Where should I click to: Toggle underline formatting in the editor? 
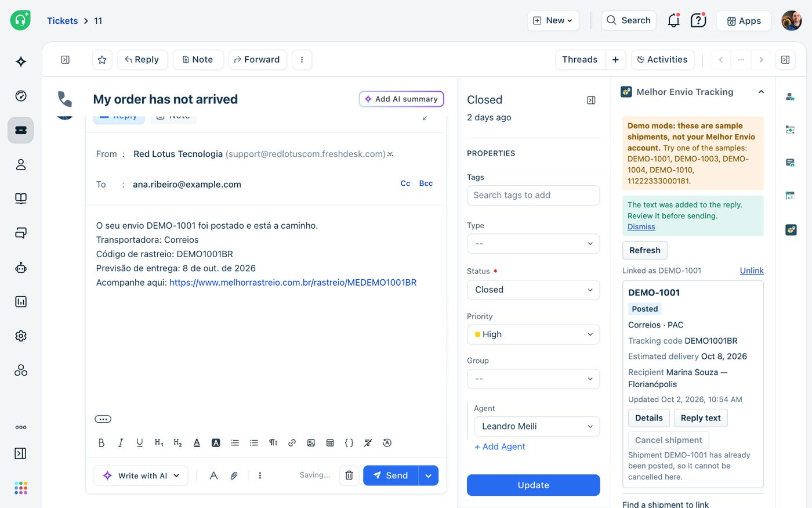click(140, 443)
